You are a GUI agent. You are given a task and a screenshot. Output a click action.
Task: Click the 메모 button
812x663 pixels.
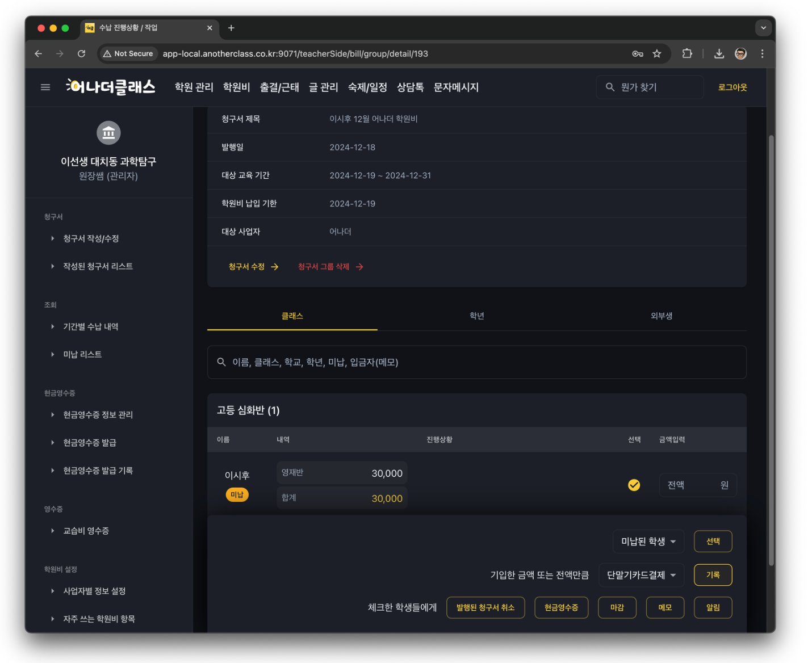(x=665, y=607)
